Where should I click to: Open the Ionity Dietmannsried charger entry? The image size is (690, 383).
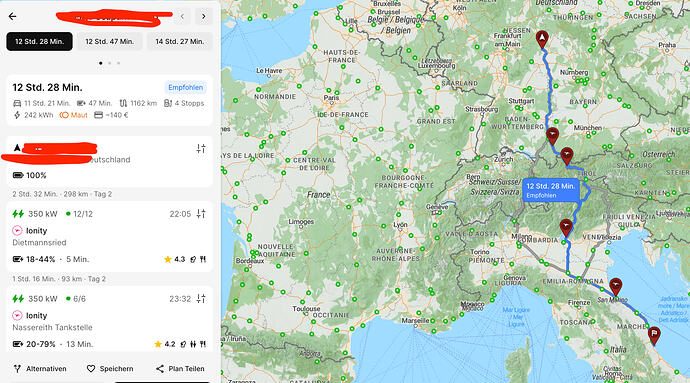point(110,236)
